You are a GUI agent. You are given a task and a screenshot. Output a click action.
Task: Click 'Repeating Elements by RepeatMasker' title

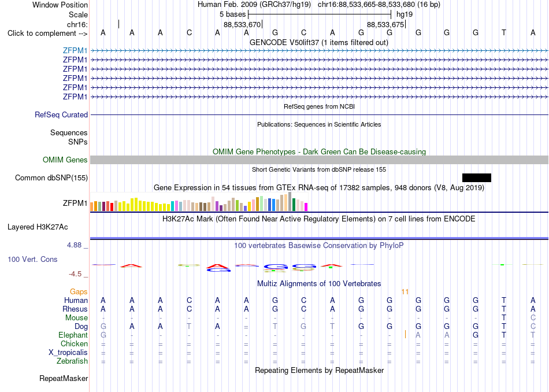[319, 370]
